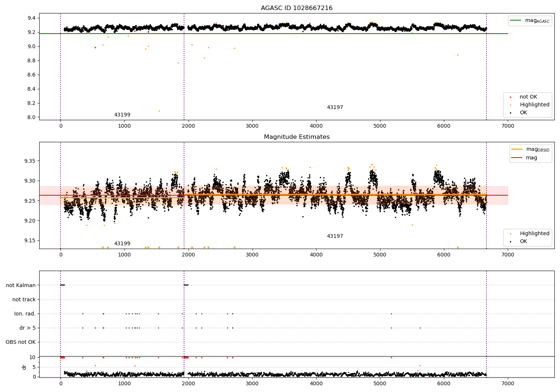
Task: Click the 5000 x-axis tick of middle plot
Action: pyautogui.click(x=380, y=255)
